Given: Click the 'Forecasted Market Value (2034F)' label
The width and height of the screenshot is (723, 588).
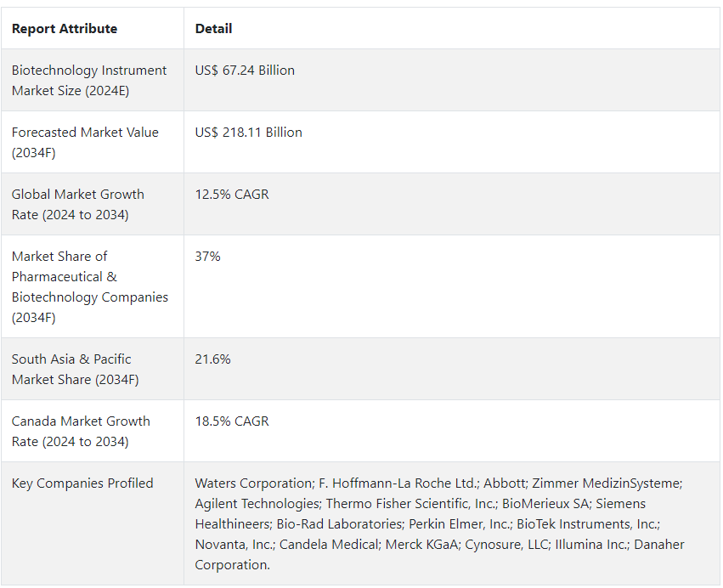Looking at the screenshot, I should [85, 142].
